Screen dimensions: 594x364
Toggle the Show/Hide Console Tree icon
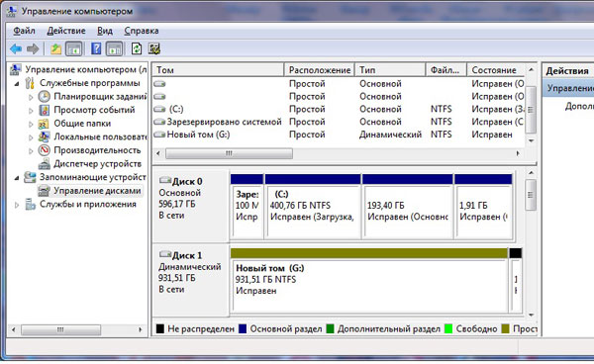74,48
